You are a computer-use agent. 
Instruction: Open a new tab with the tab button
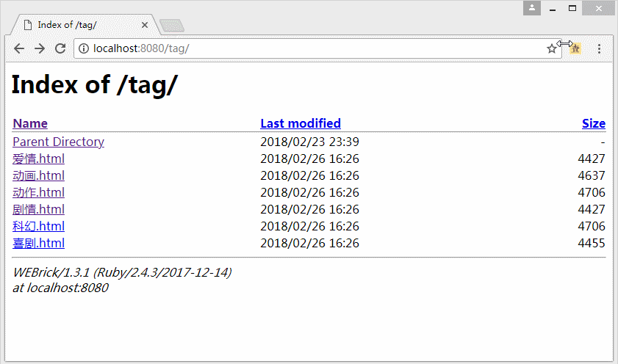[x=172, y=26]
